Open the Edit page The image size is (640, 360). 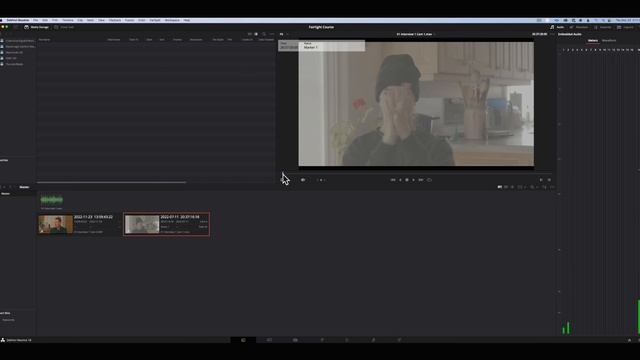click(295, 340)
